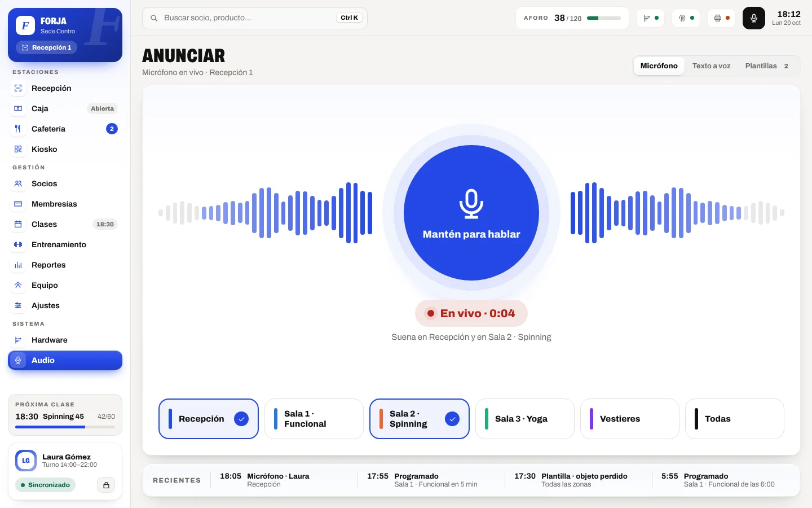Open Ajustes settings
Screen dimensions: 812x508
tap(65, 305)
